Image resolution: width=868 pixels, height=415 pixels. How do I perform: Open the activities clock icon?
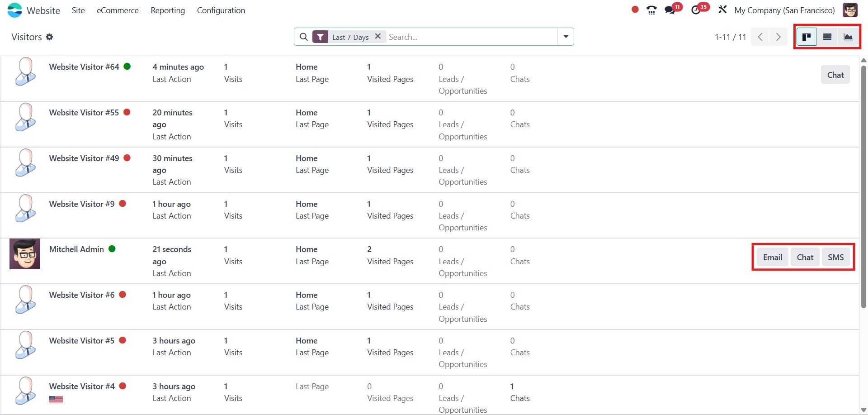696,10
